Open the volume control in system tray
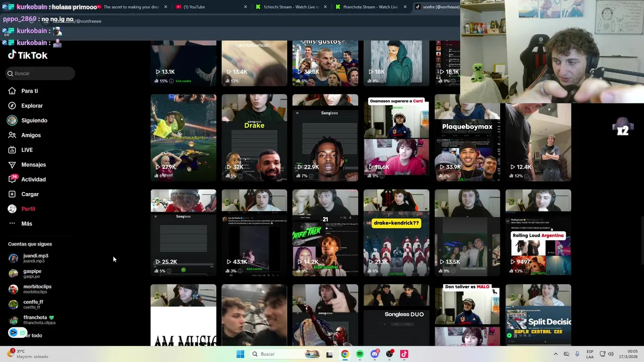 611,354
